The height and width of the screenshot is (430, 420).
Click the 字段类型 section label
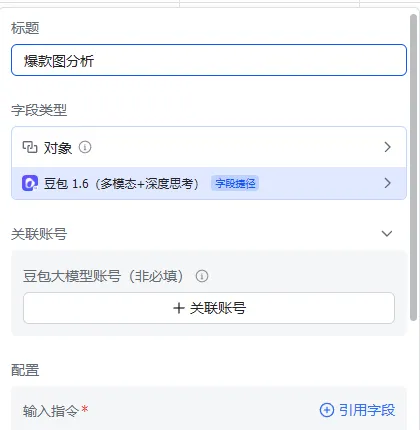coord(39,110)
